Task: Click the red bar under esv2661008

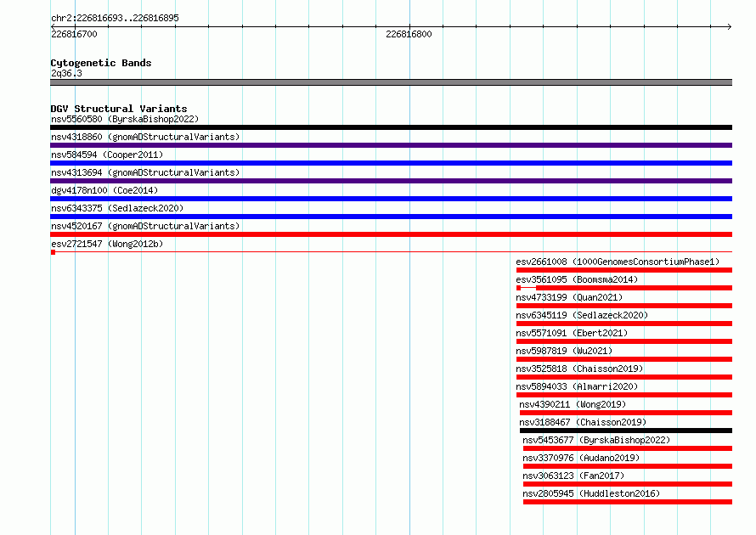Action: [623, 270]
